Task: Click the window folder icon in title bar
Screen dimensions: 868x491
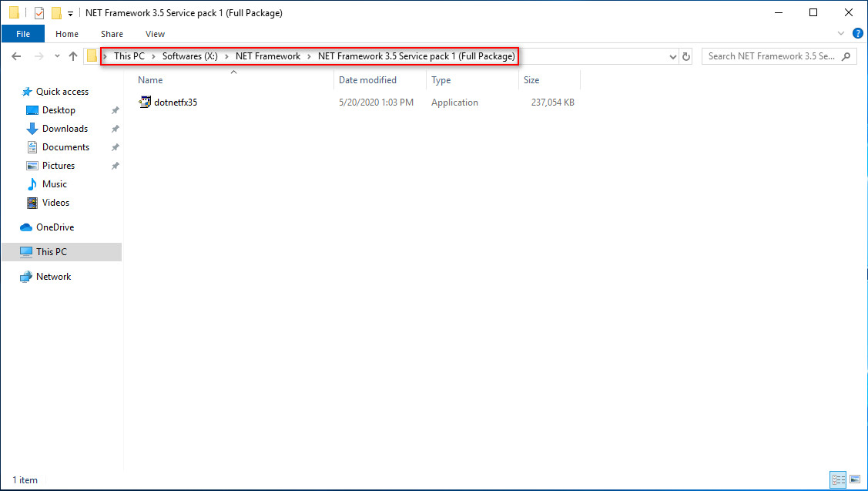Action: (x=15, y=12)
